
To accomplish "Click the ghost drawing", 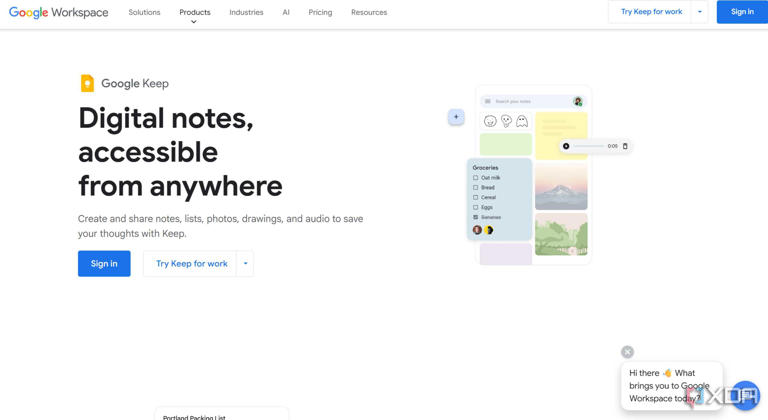I will [522, 121].
